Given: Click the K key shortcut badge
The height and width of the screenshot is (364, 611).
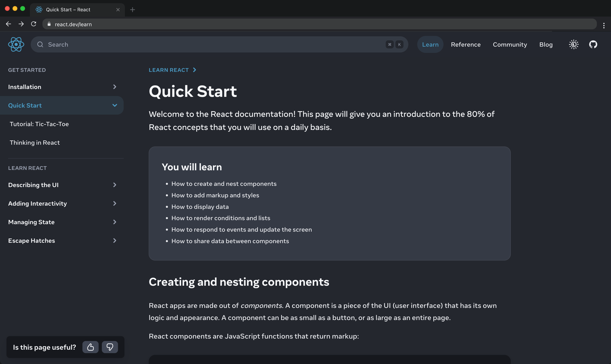Looking at the screenshot, I should pyautogui.click(x=399, y=44).
